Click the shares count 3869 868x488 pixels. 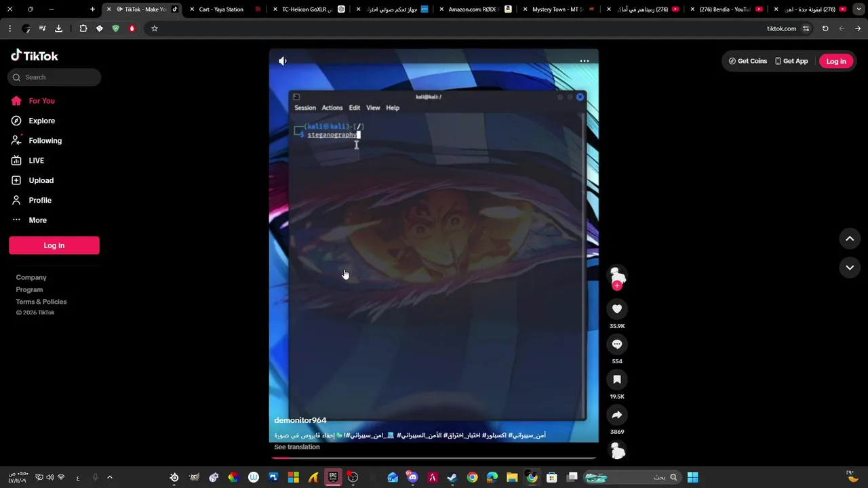click(x=617, y=432)
